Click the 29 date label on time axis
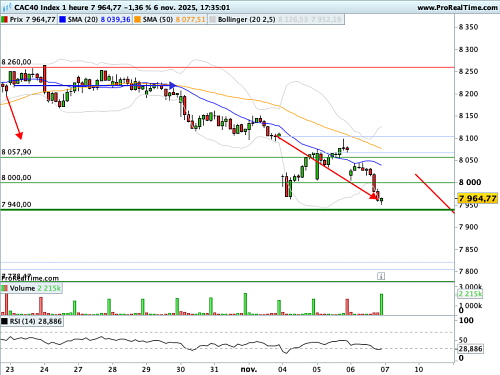500x375 pixels. tap(146, 369)
